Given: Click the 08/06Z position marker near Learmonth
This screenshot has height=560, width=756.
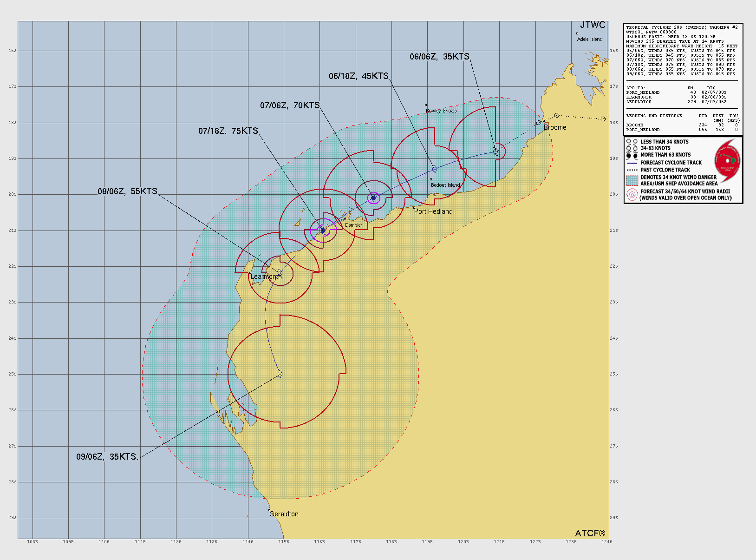Looking at the screenshot, I should 280,273.
